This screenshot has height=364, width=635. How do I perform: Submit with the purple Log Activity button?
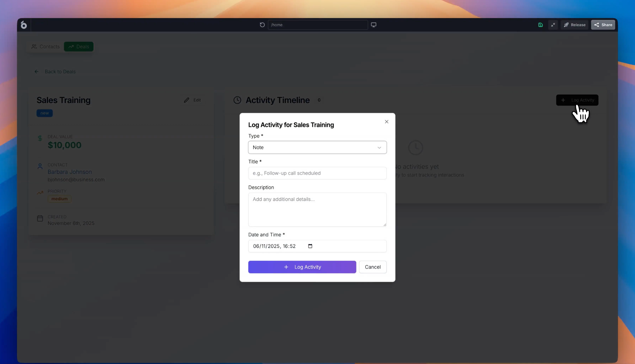tap(302, 267)
